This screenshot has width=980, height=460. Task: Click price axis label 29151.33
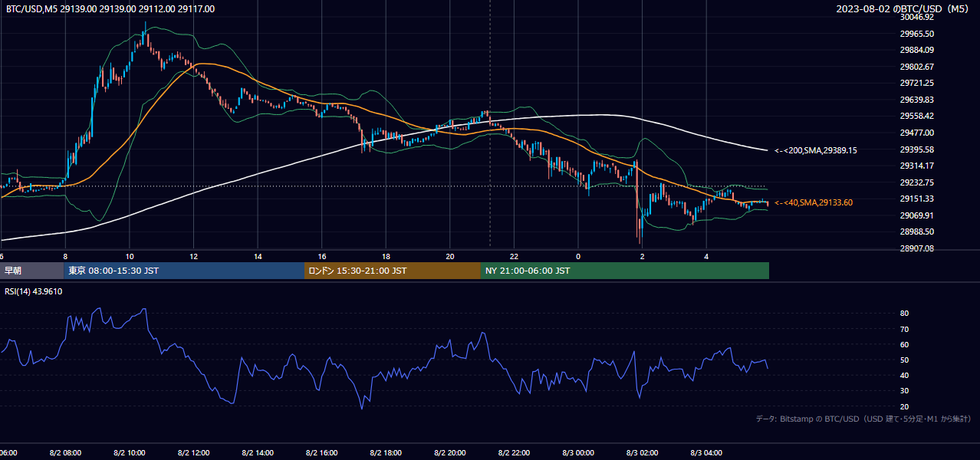tap(917, 199)
